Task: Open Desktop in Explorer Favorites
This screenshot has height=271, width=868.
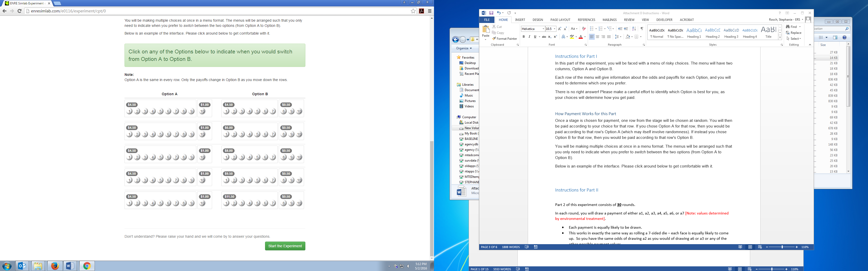Action: (470, 63)
